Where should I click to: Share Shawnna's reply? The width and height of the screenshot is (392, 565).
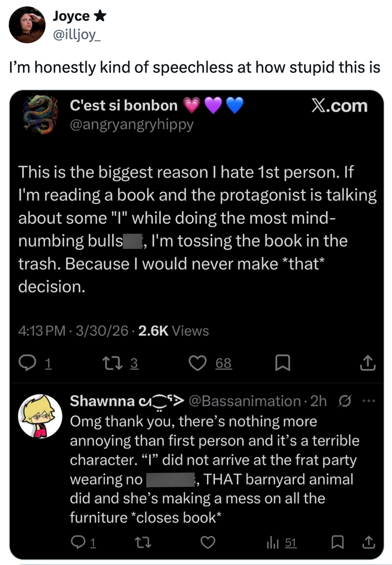(367, 542)
